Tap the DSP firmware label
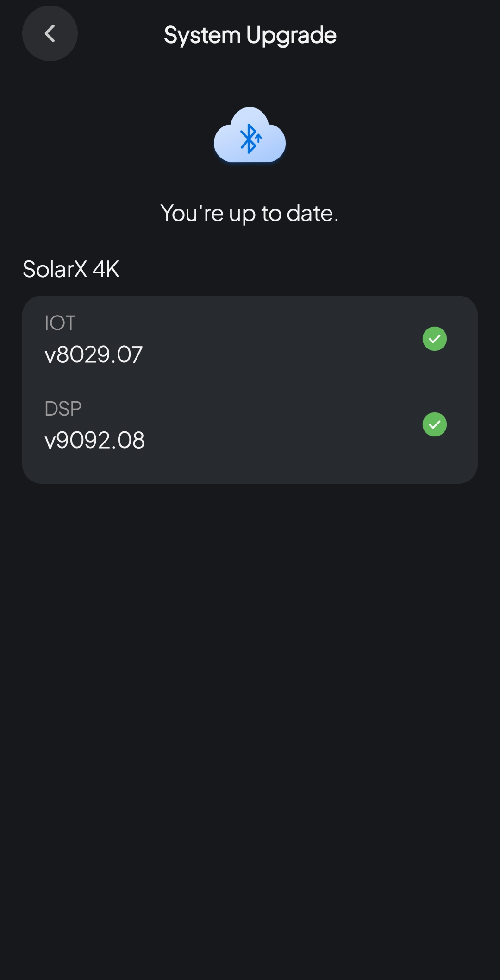 (x=63, y=409)
